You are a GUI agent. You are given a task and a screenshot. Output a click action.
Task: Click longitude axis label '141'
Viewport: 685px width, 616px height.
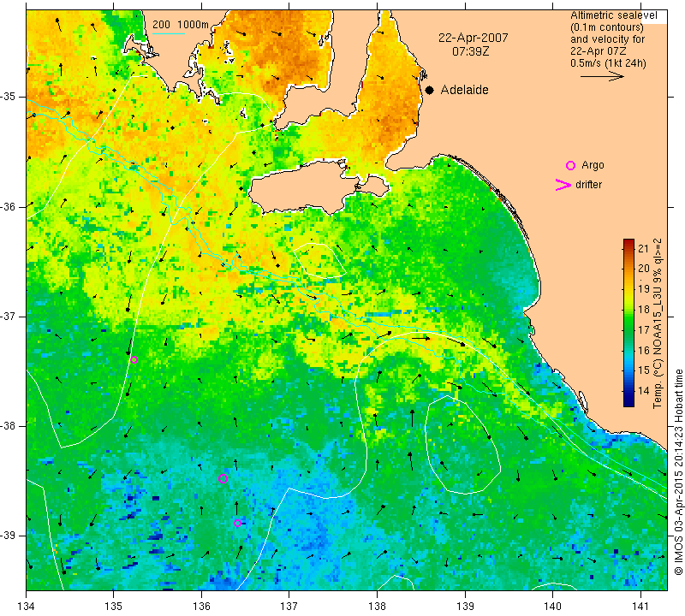coord(640,606)
